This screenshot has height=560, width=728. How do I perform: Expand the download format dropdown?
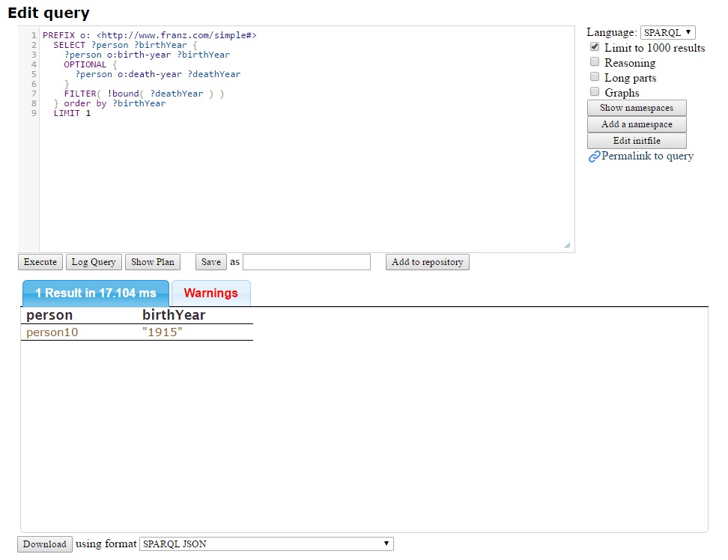(x=267, y=544)
